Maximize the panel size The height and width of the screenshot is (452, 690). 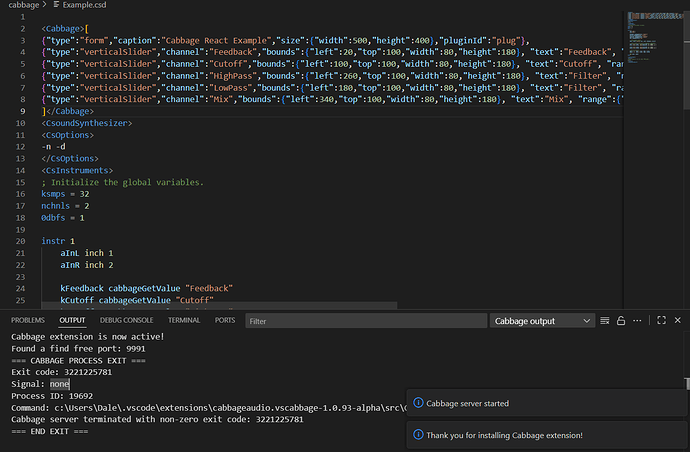pyautogui.click(x=660, y=321)
